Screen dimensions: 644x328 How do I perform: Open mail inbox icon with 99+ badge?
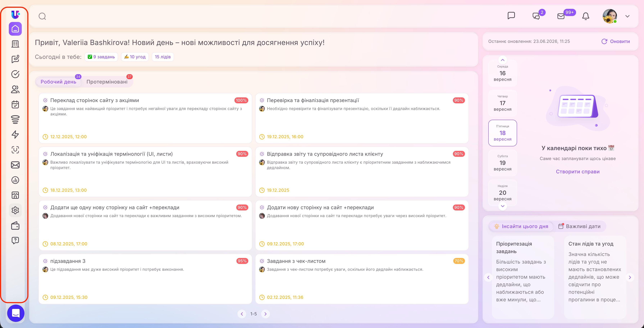tap(561, 16)
